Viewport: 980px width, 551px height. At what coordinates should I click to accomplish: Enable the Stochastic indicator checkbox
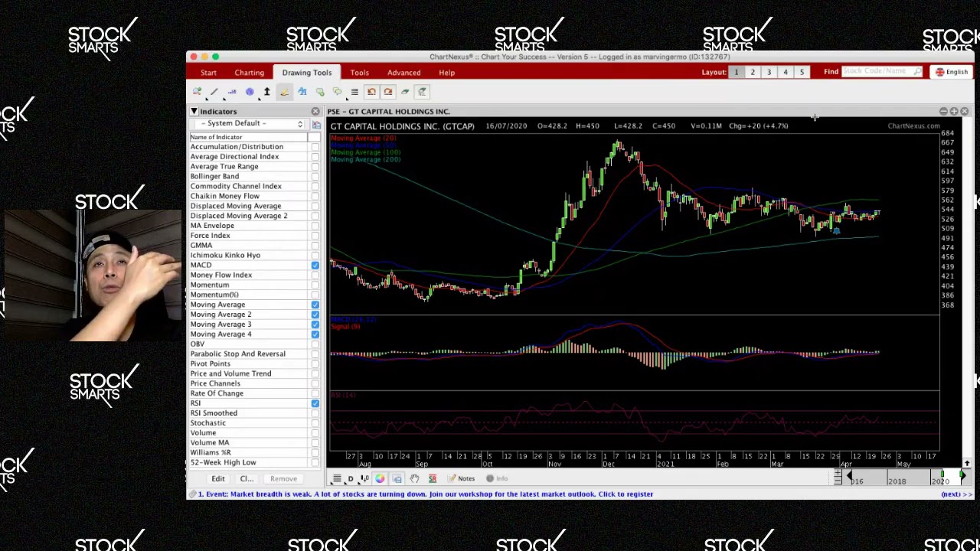(315, 422)
